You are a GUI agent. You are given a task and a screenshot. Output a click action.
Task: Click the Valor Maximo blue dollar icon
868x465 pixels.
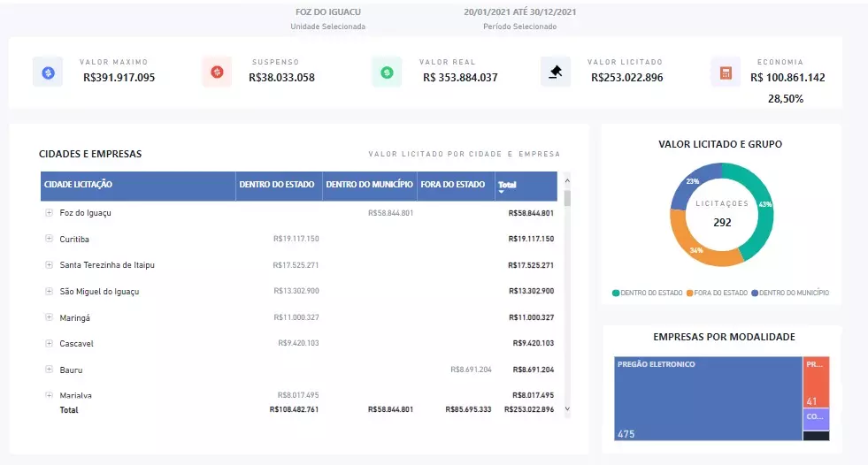click(x=48, y=72)
